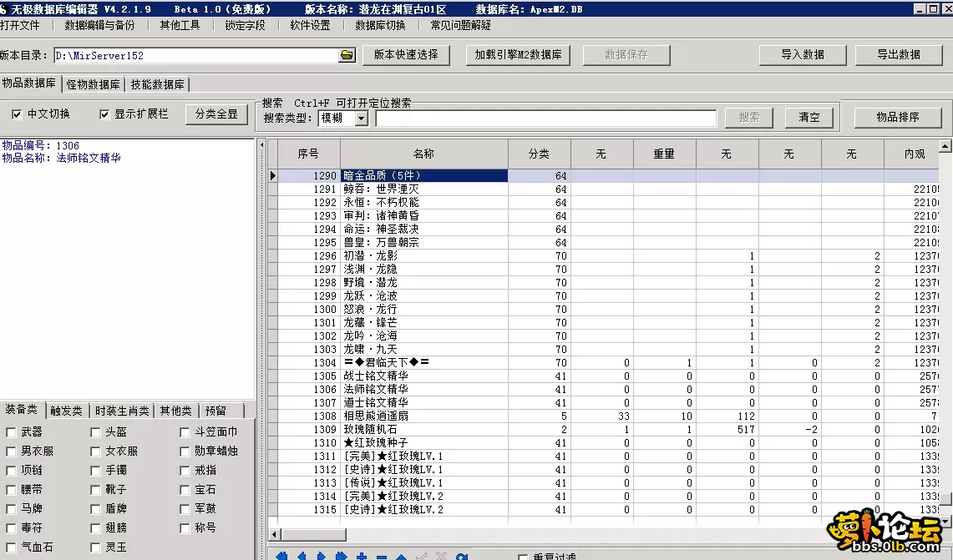Jump to first record navigator arrow
953x560 pixels.
pyautogui.click(x=281, y=556)
